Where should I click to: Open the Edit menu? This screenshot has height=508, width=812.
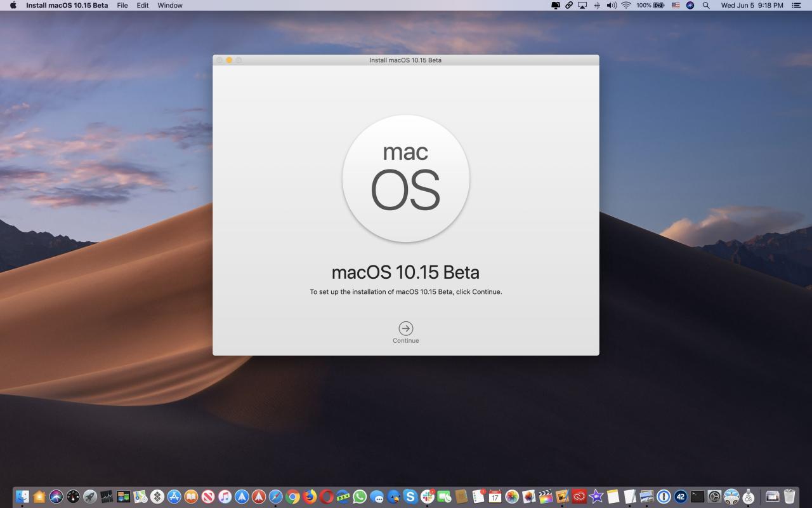pyautogui.click(x=143, y=5)
